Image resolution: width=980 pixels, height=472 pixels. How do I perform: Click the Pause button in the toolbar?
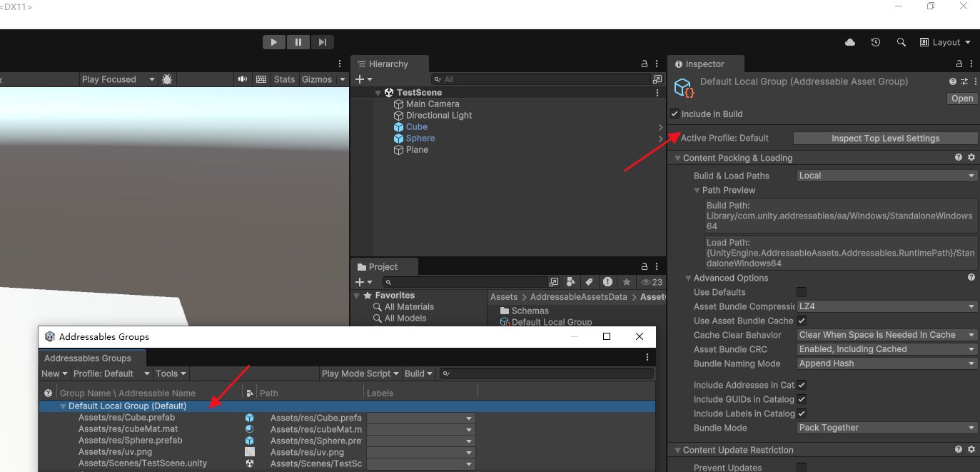pos(298,42)
